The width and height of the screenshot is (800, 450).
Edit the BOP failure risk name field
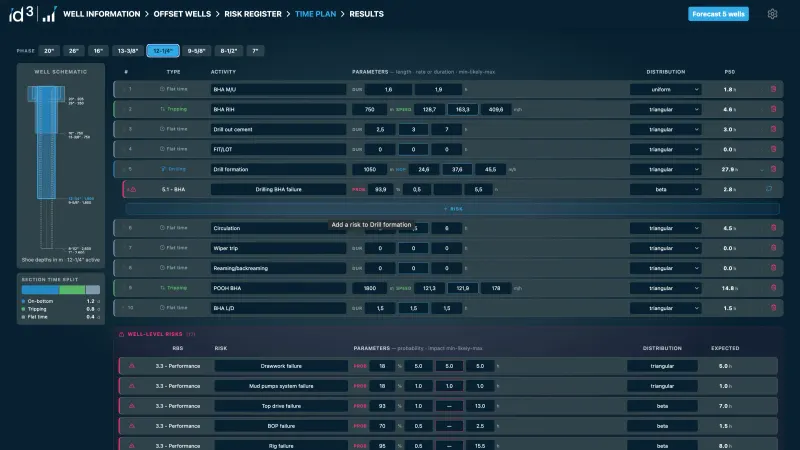coord(281,426)
